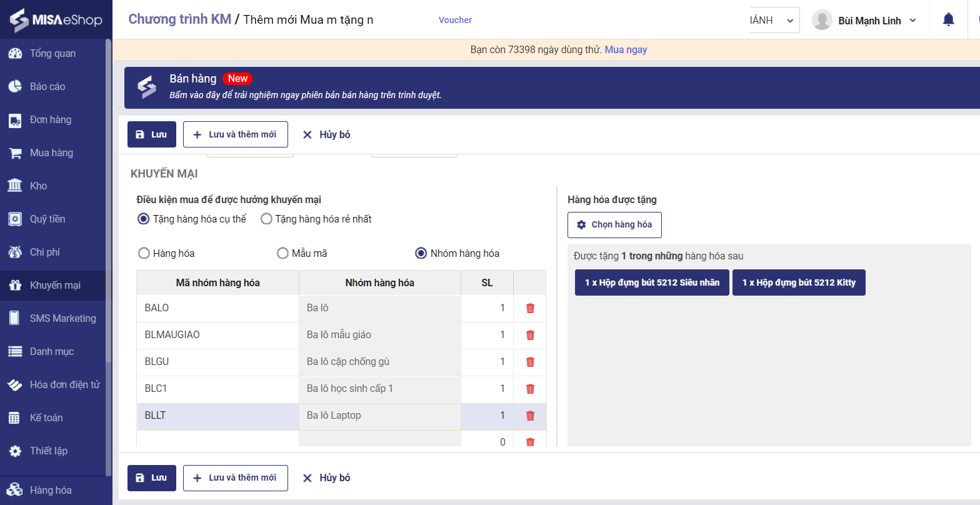Screen dimensions: 980x505
Task: Click the BLLT group code cell
Action: (x=218, y=416)
